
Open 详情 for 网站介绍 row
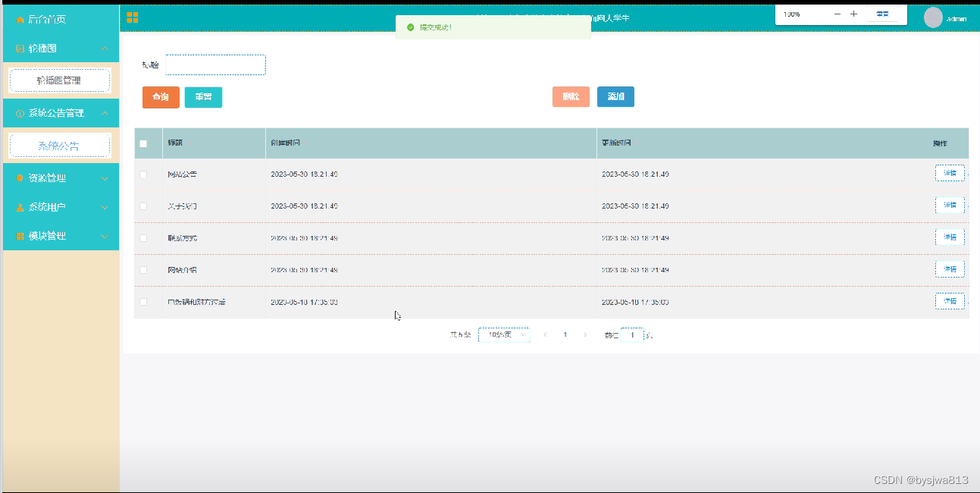click(x=950, y=269)
